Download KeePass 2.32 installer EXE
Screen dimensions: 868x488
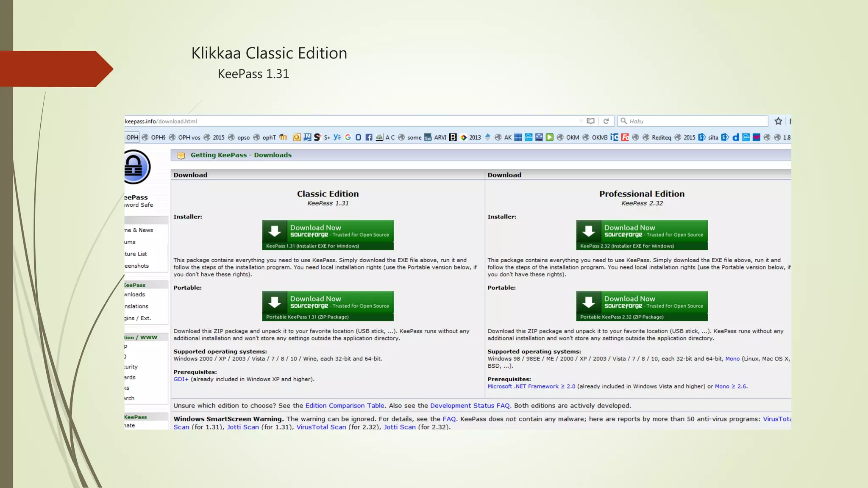pyautogui.click(x=642, y=235)
